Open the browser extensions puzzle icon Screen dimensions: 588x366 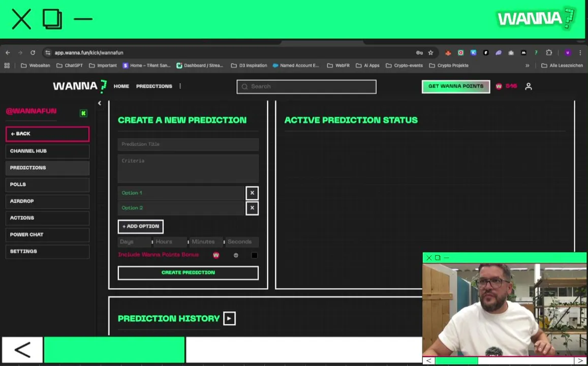(549, 53)
